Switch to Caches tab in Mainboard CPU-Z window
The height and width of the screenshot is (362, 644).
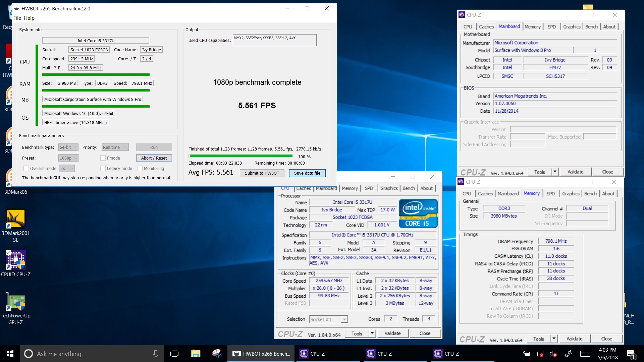point(486,27)
